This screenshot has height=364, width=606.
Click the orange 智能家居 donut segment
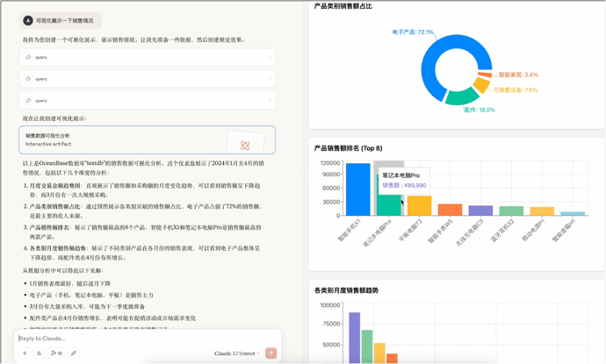pos(485,75)
